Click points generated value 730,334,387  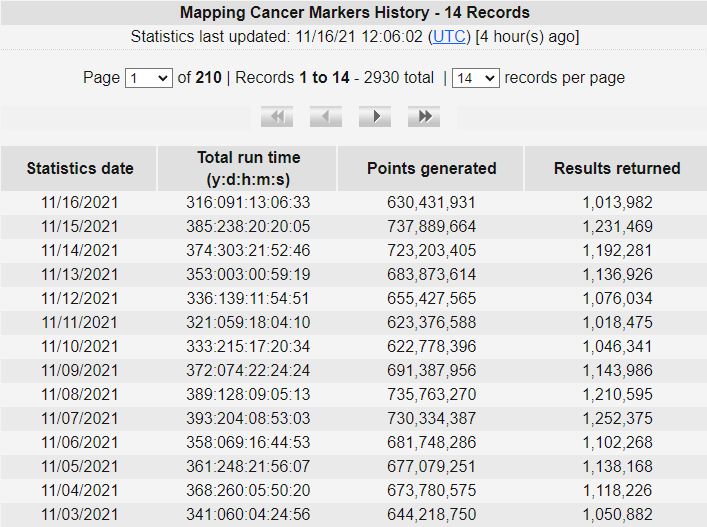pos(431,419)
